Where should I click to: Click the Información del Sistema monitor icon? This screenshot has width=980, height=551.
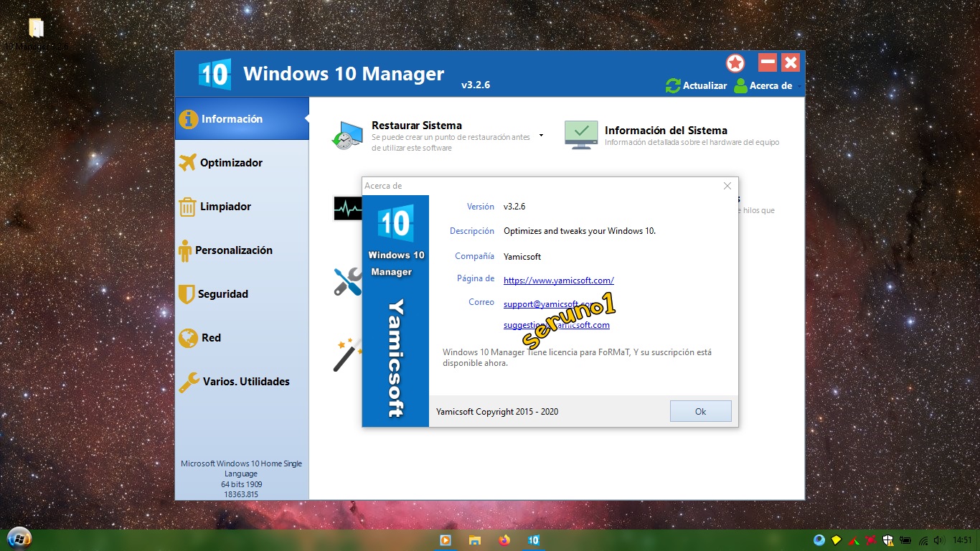click(x=581, y=135)
